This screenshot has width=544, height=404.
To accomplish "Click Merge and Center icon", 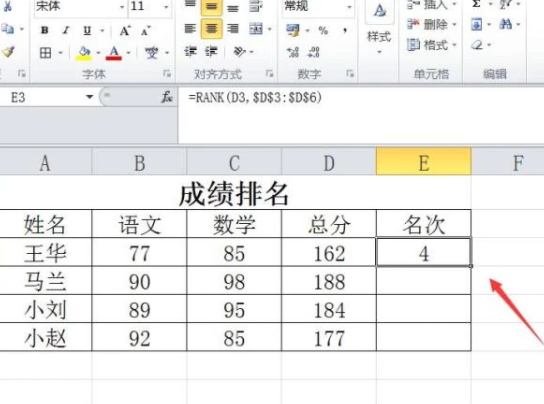I will coord(256,29).
